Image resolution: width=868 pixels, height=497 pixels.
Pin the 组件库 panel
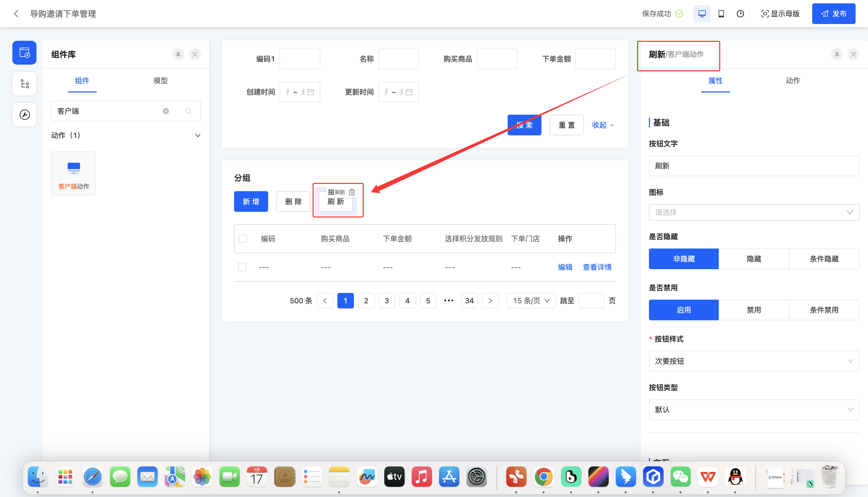click(178, 54)
